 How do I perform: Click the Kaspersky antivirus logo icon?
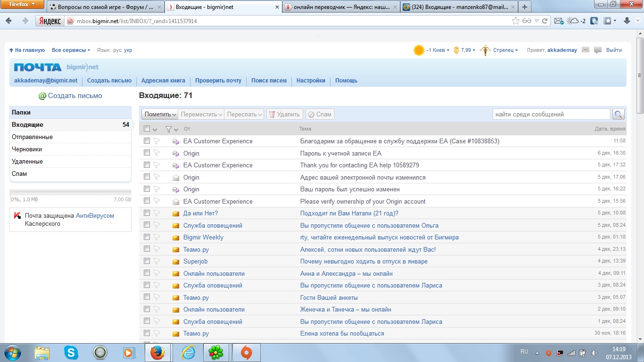click(17, 215)
